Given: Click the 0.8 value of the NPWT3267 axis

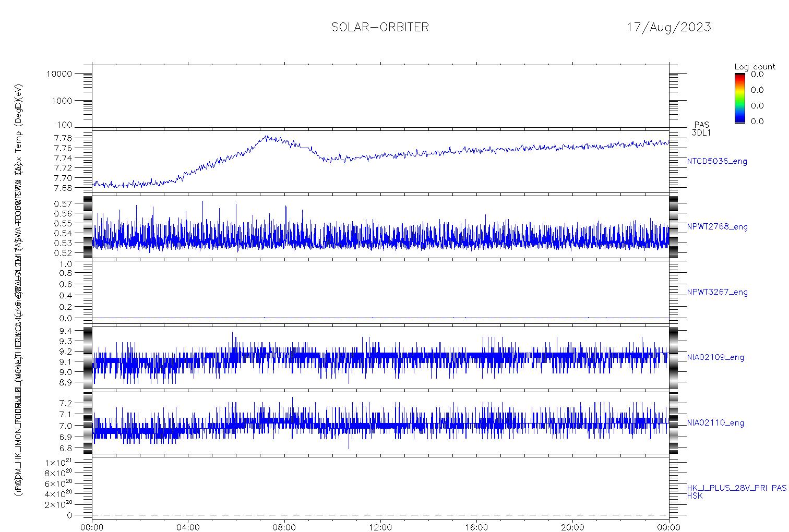Looking at the screenshot, I should [x=66, y=273].
